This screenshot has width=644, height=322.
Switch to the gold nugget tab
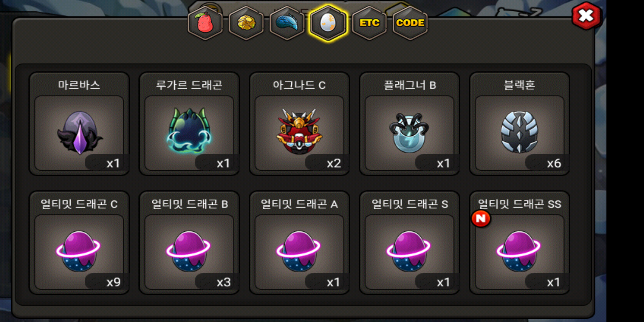pyautogui.click(x=246, y=23)
